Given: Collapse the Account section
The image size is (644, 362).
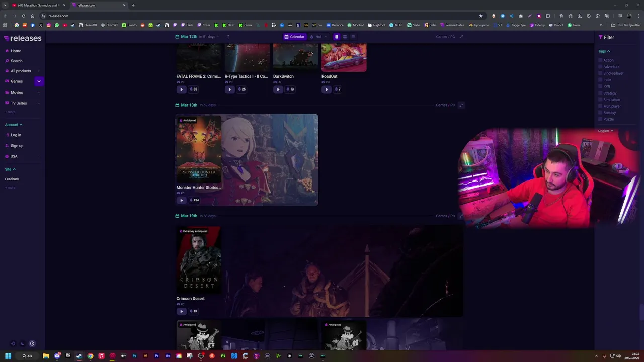Looking at the screenshot, I should [14, 125].
